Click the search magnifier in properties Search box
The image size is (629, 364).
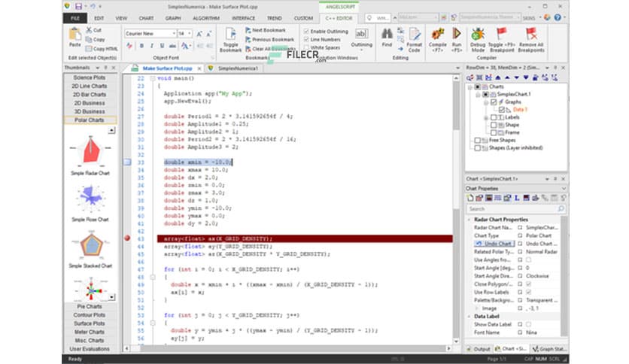point(561,208)
